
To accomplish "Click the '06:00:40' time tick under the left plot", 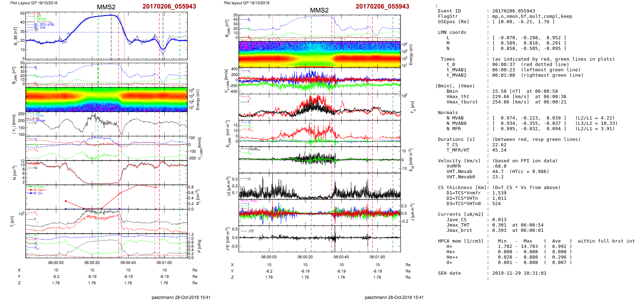I will 128,263.
